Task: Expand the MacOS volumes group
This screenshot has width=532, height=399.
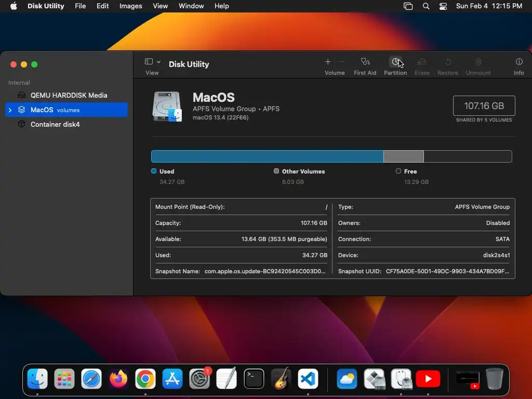Action: click(10, 110)
